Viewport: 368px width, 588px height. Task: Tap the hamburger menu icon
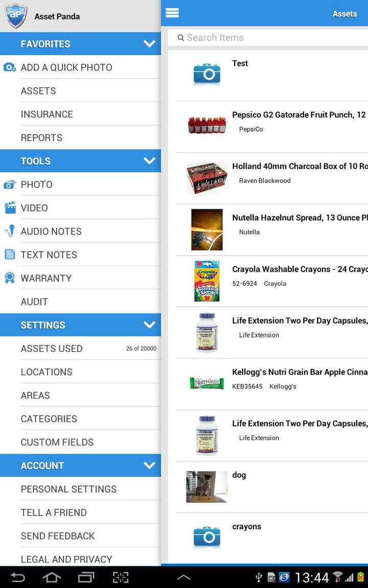click(x=172, y=13)
